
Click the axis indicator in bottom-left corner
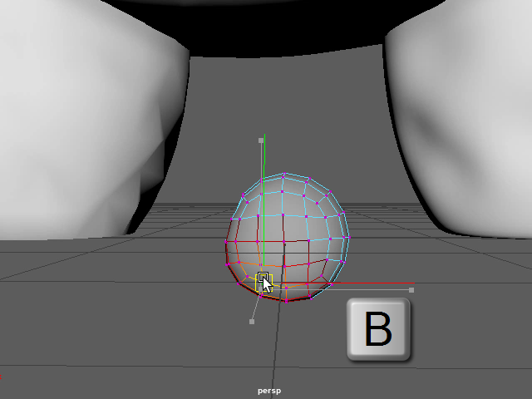(x=2, y=377)
